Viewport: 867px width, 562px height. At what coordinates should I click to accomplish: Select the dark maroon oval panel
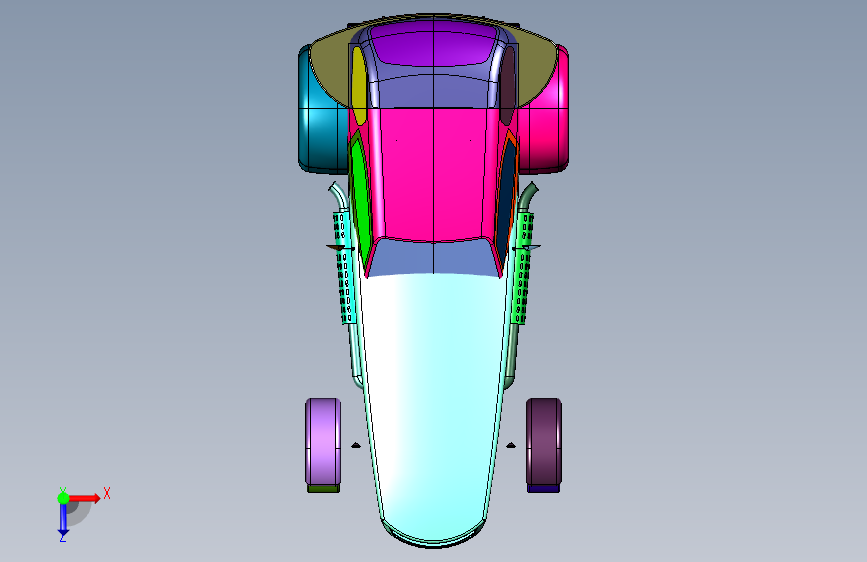[x=508, y=86]
